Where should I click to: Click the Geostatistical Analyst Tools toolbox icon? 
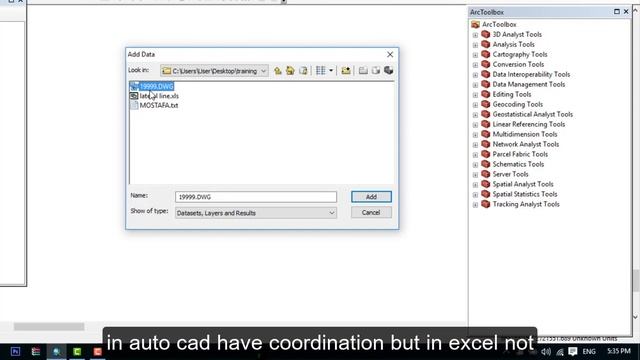point(486,114)
